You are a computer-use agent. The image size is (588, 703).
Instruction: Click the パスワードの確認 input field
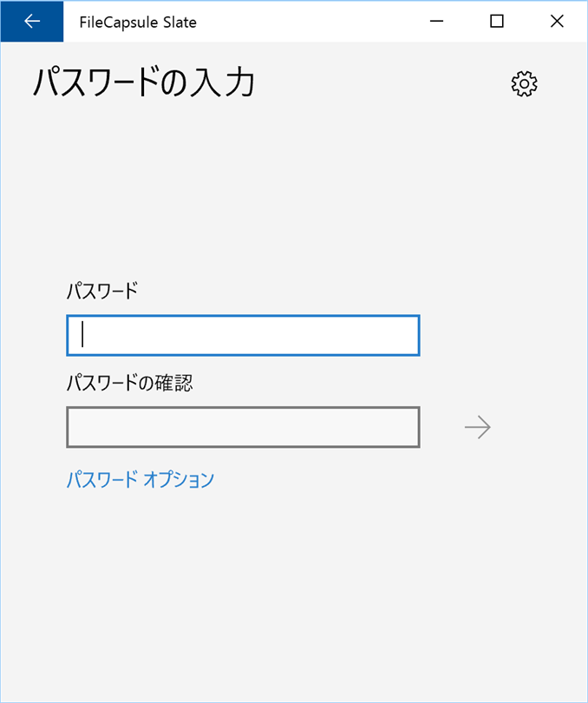pos(243,427)
